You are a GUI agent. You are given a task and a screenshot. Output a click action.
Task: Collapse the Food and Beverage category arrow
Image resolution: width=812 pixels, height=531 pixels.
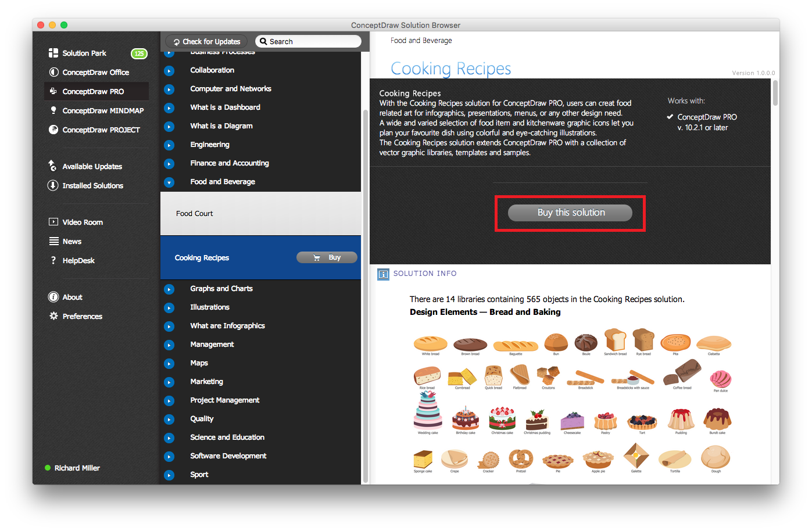pos(169,182)
